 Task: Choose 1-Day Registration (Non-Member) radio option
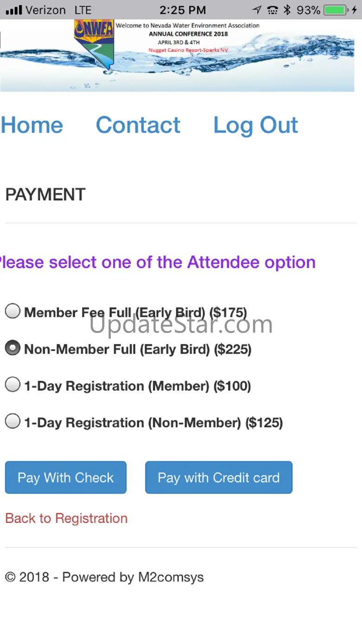[x=13, y=421]
